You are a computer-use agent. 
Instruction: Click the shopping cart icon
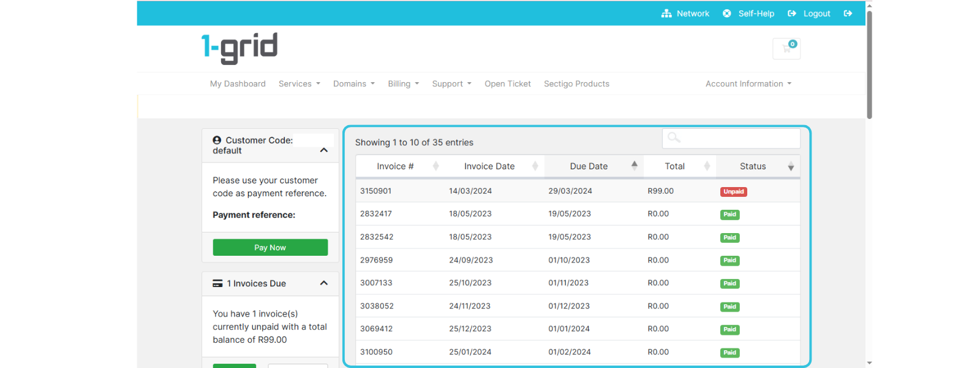pos(786,48)
